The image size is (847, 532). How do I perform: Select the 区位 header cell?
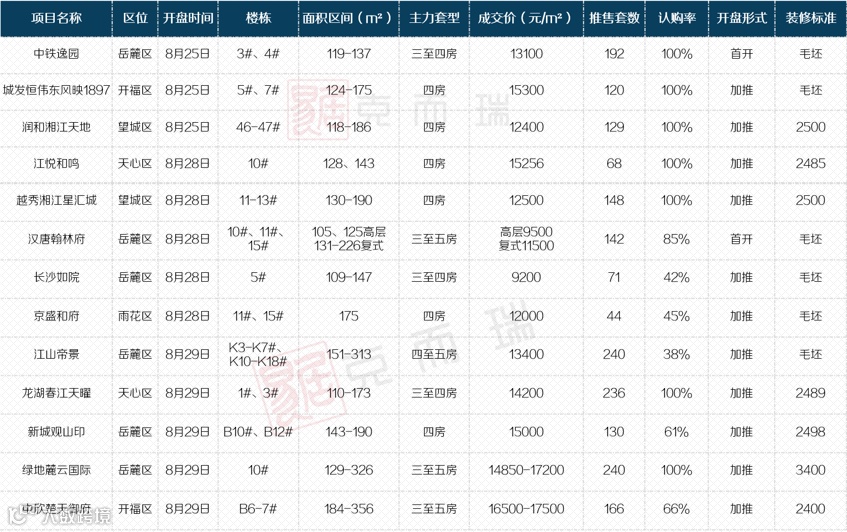(x=135, y=18)
